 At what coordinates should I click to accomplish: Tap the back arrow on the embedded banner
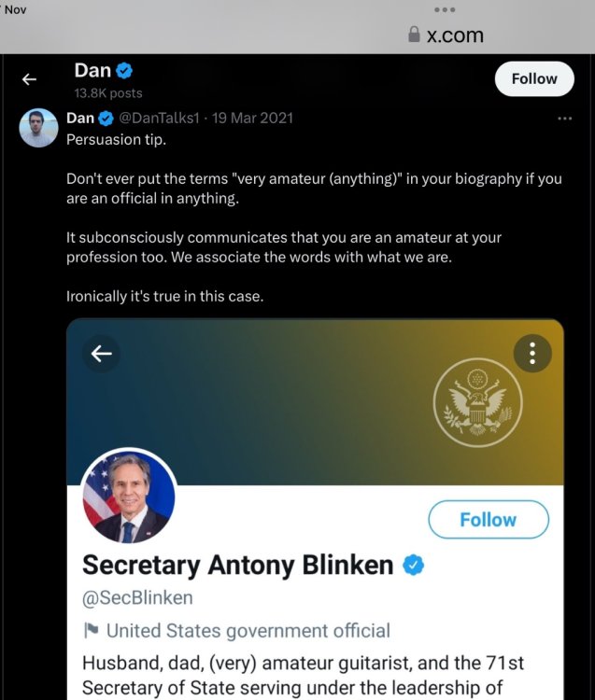101,354
